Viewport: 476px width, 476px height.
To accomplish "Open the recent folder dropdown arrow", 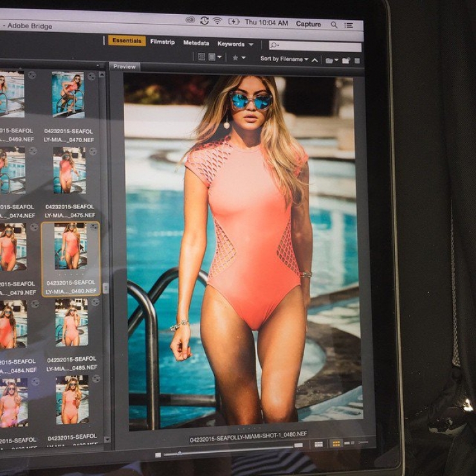I will (x=336, y=60).
